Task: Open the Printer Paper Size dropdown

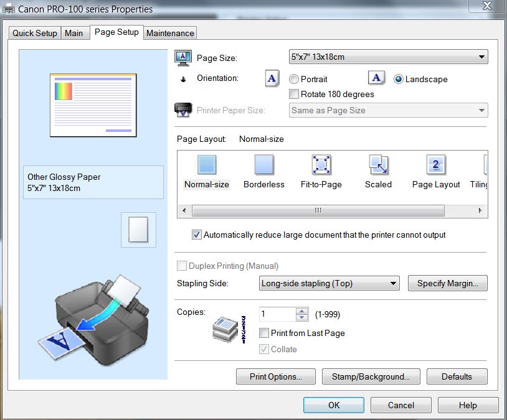Action: 388,110
